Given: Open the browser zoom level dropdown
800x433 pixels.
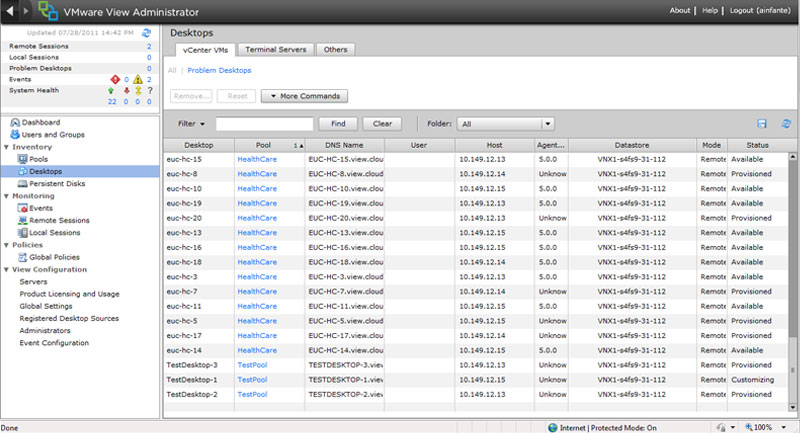Looking at the screenshot, I should coord(784,427).
